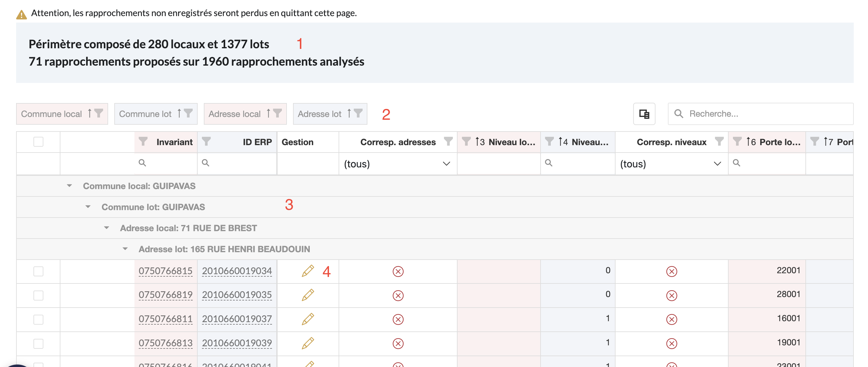Click filter funnel on Commune local group chip

(99, 114)
